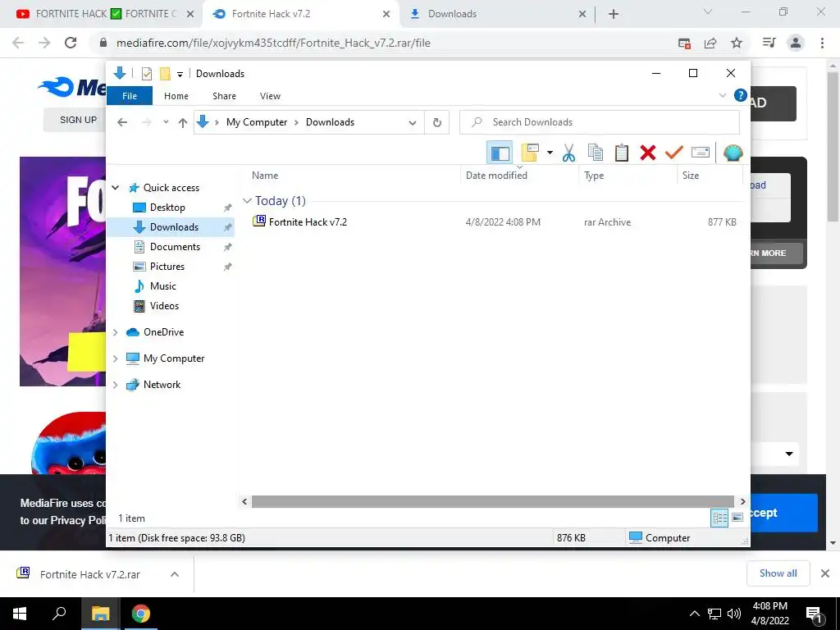
Task: Expand the Network tree node
Action: click(x=115, y=385)
